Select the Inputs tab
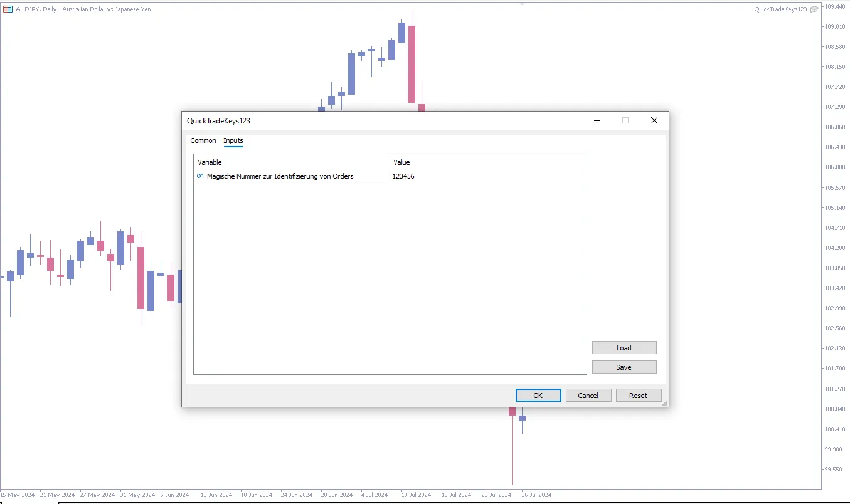 (233, 141)
